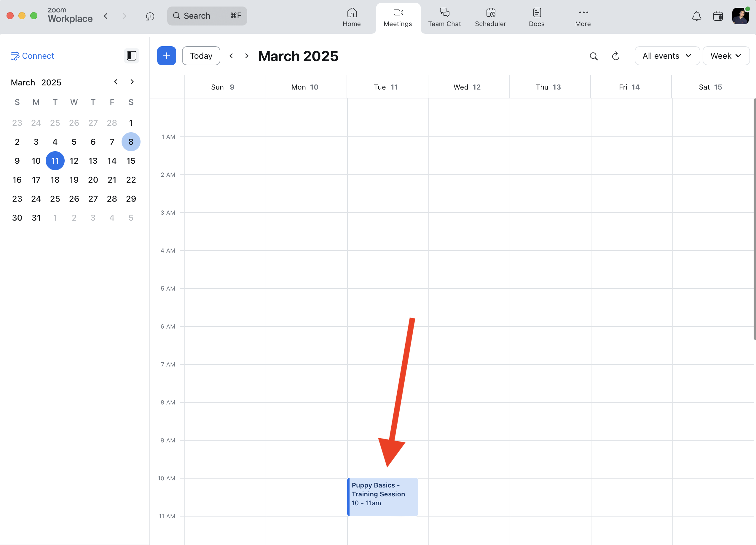Click the Connect link

point(32,56)
